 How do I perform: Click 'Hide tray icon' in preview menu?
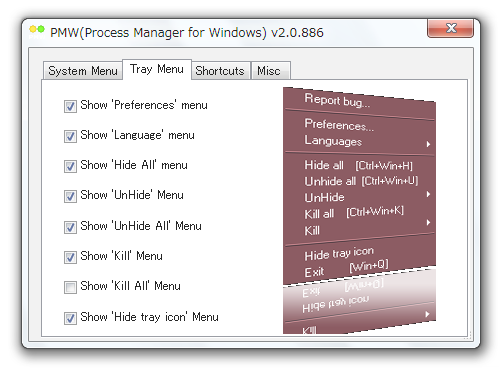339,254
